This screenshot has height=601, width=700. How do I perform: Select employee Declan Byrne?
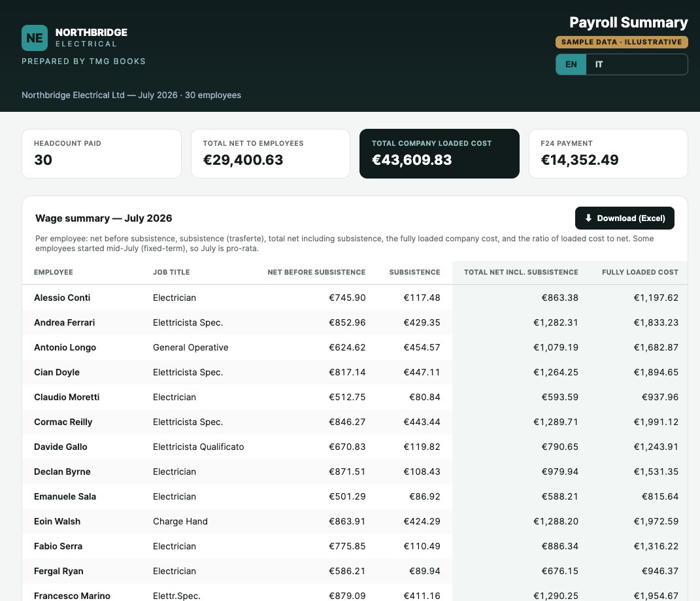pos(62,472)
